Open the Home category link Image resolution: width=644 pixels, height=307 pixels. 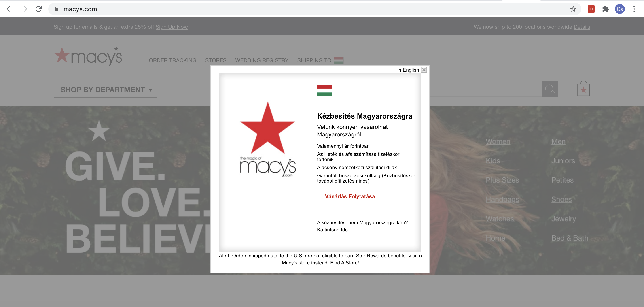[495, 238]
